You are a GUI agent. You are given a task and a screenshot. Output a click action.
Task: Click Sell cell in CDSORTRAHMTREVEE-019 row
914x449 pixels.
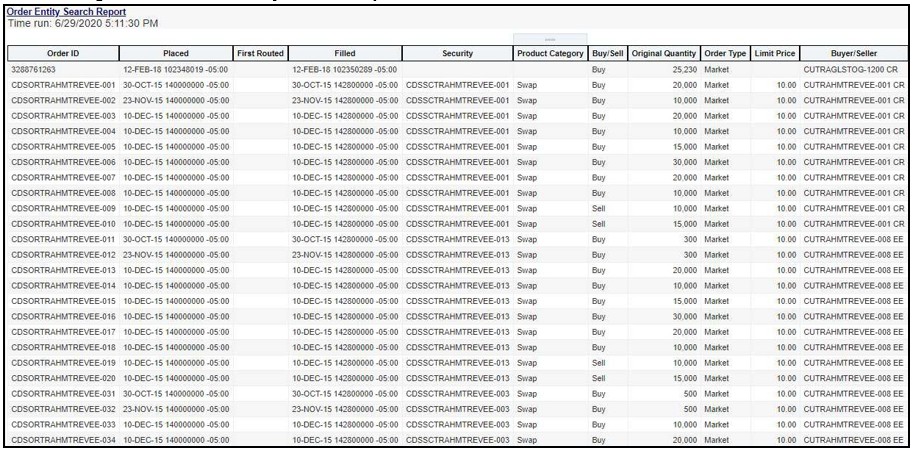(598, 363)
